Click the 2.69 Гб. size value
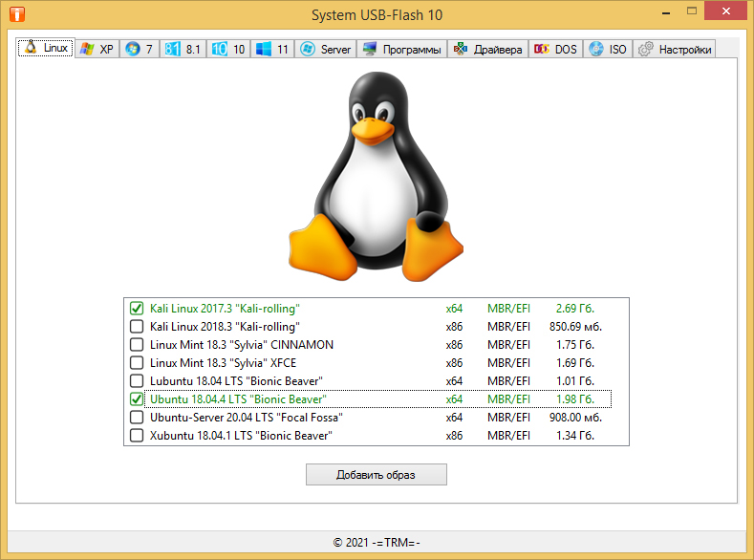The image size is (754, 560). pos(575,309)
